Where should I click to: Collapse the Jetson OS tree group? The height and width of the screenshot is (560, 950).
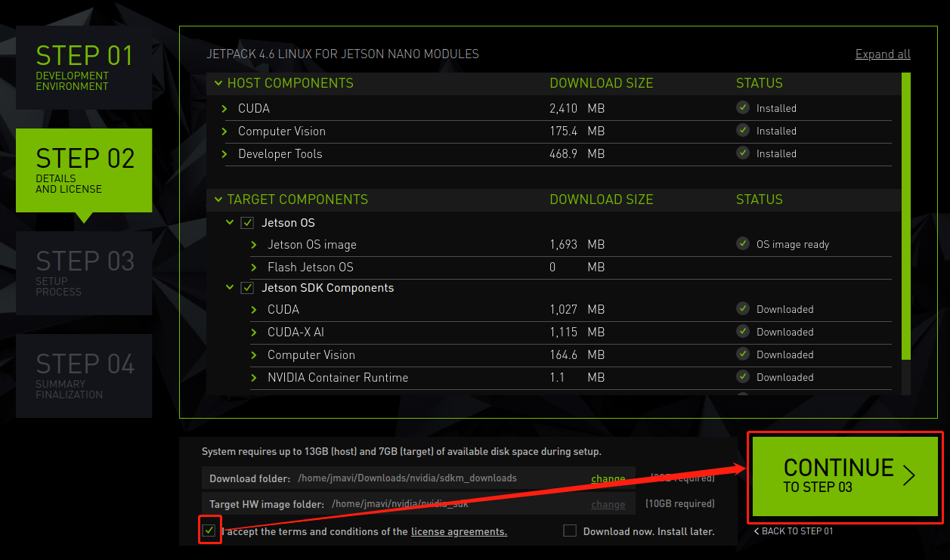[x=229, y=223]
